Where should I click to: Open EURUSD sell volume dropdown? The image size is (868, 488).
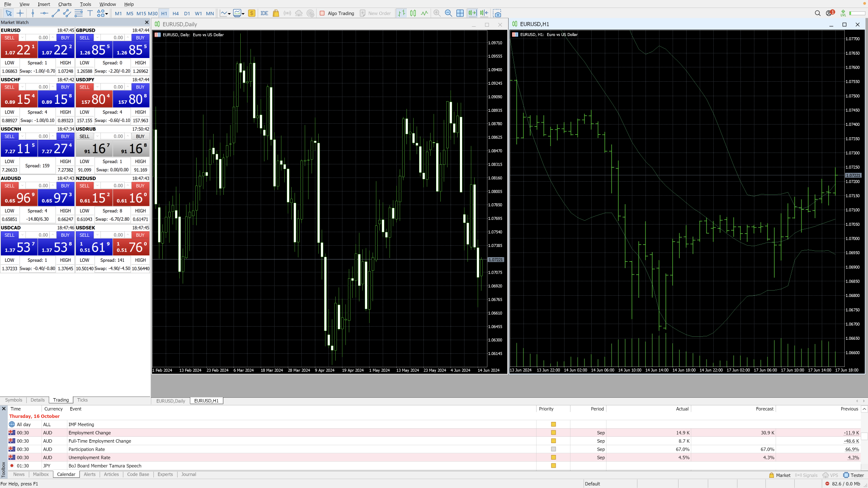(x=22, y=38)
